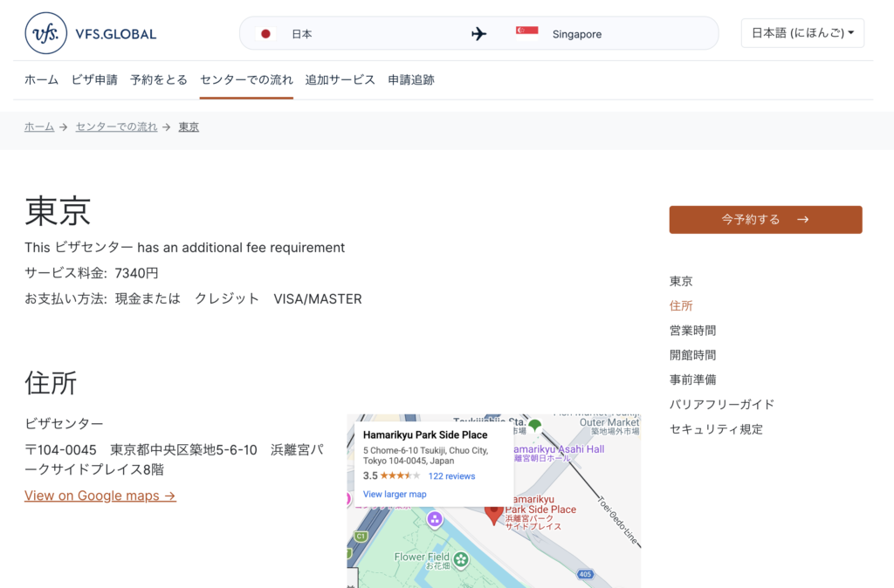Click the Flower Field map marker icon

tap(461, 559)
